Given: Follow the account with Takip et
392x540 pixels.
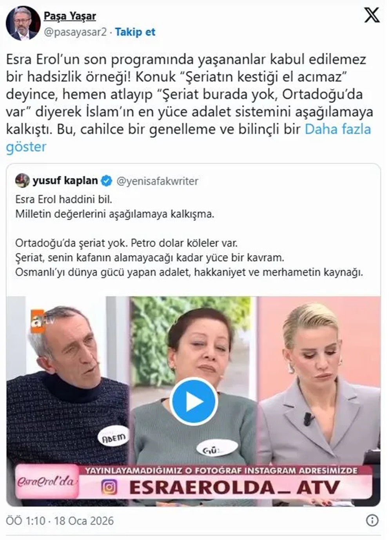Looking at the screenshot, I should pos(135,32).
